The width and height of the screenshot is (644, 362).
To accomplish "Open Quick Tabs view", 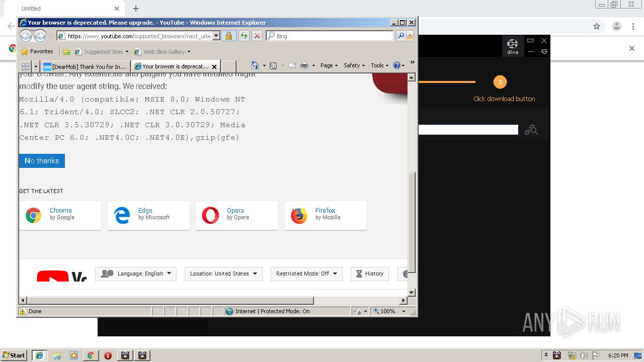I will [x=25, y=66].
